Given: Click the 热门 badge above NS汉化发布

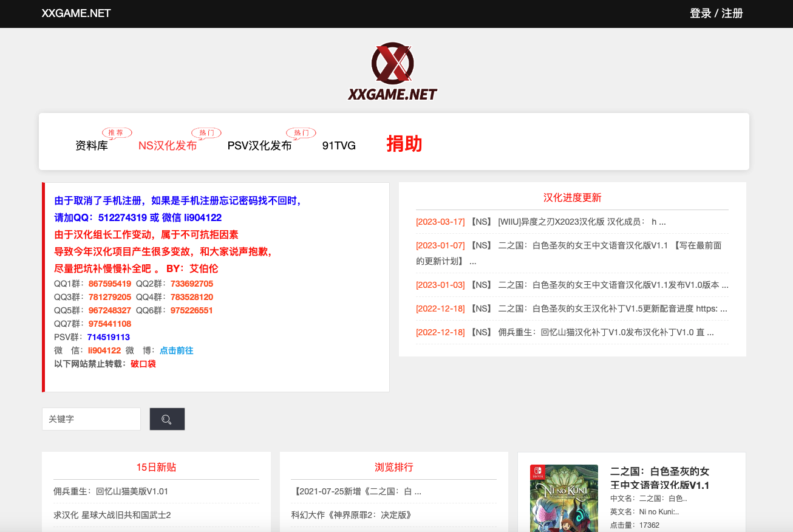Looking at the screenshot, I should click(x=206, y=133).
